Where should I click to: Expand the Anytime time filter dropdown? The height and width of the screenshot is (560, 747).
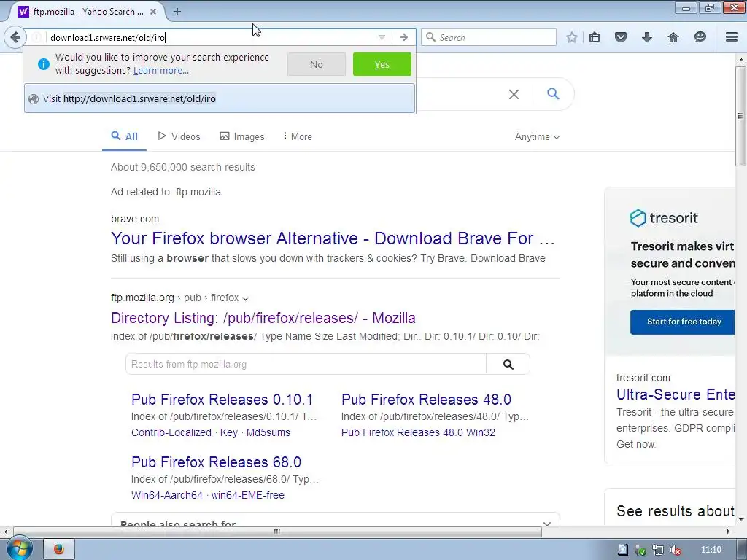[537, 137]
